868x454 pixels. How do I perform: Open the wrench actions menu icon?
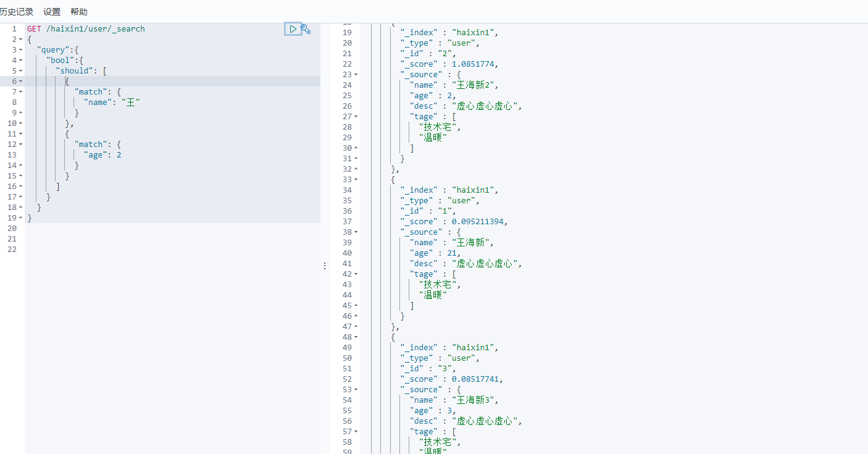pos(306,29)
